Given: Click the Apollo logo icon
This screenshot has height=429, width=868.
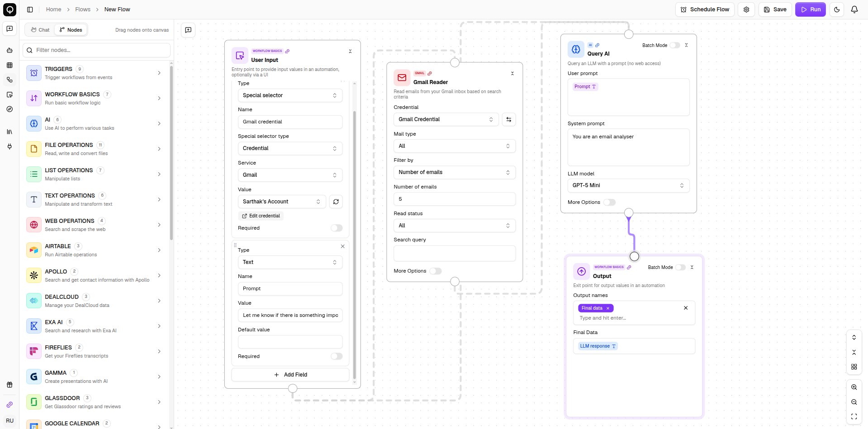Looking at the screenshot, I should click(34, 275).
